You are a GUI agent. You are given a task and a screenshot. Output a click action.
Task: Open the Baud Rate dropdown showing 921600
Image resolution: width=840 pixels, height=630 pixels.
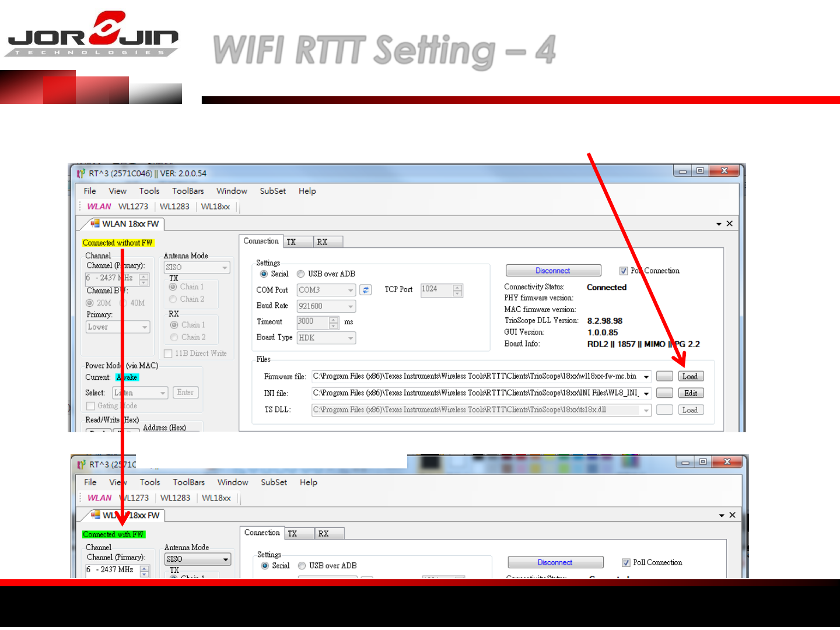pos(327,306)
